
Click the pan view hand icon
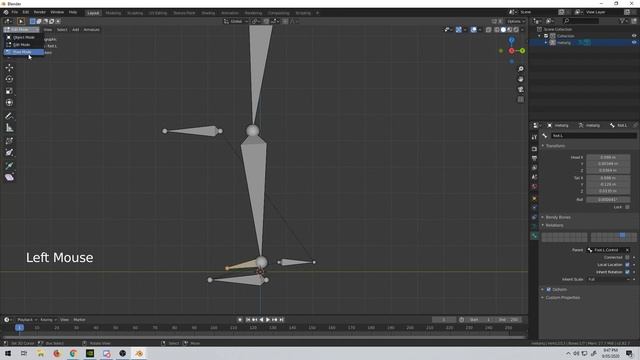(520, 79)
